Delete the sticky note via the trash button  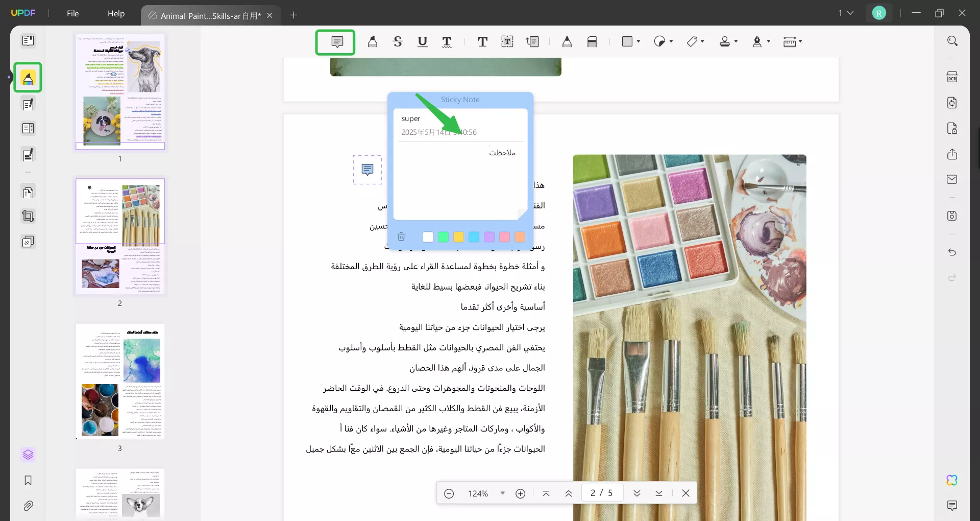click(x=402, y=236)
